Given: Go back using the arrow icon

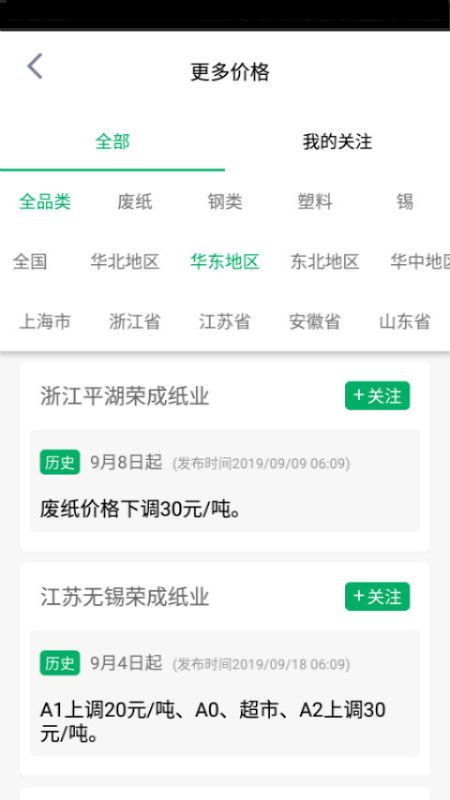Looking at the screenshot, I should (35, 66).
